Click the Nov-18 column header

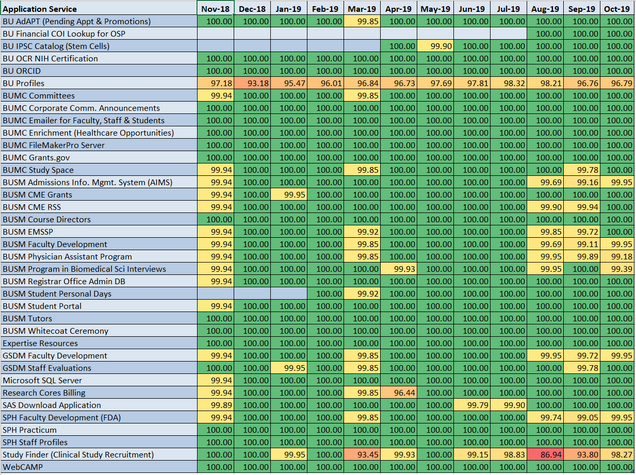(215, 9)
